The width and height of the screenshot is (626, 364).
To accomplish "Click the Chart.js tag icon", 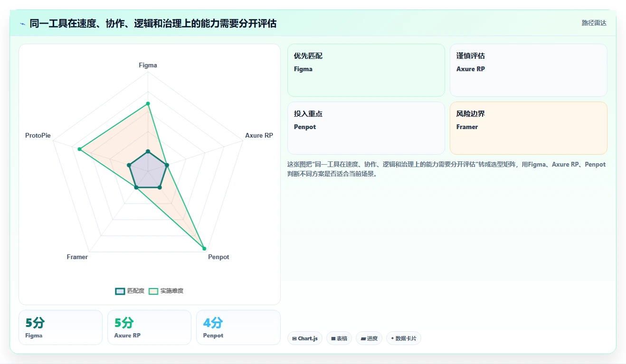I will pos(294,339).
